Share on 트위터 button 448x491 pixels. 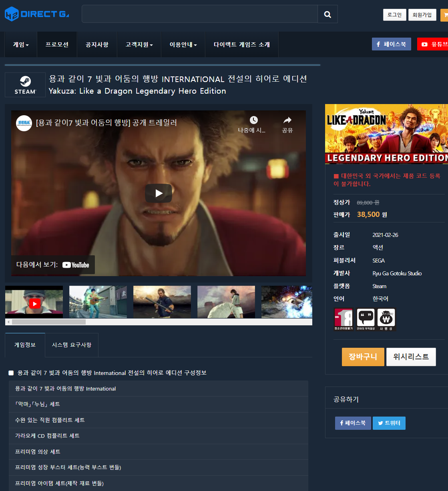389,423
